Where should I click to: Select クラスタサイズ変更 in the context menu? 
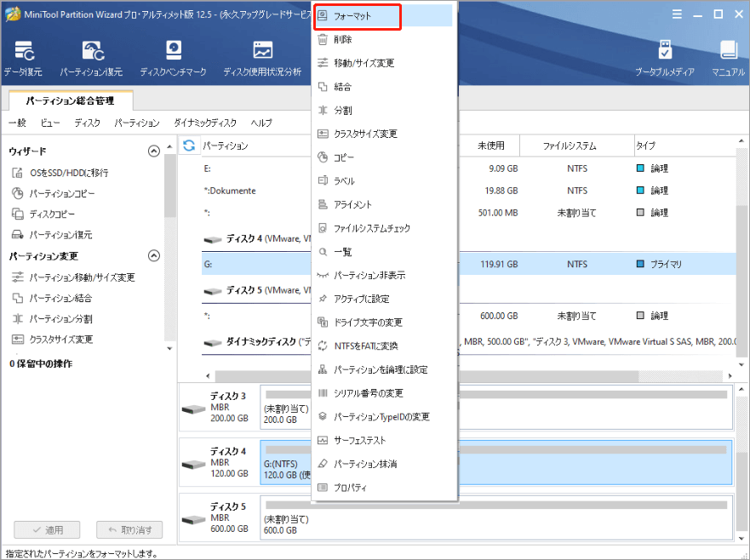point(384,134)
